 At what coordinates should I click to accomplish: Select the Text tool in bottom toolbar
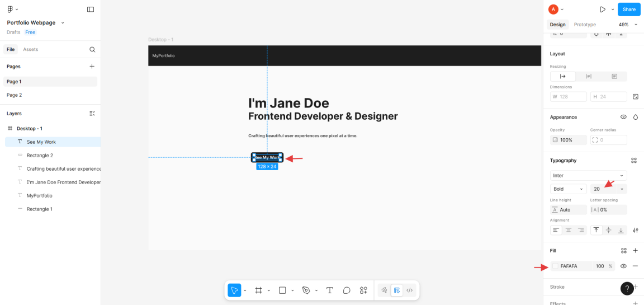[x=330, y=290]
